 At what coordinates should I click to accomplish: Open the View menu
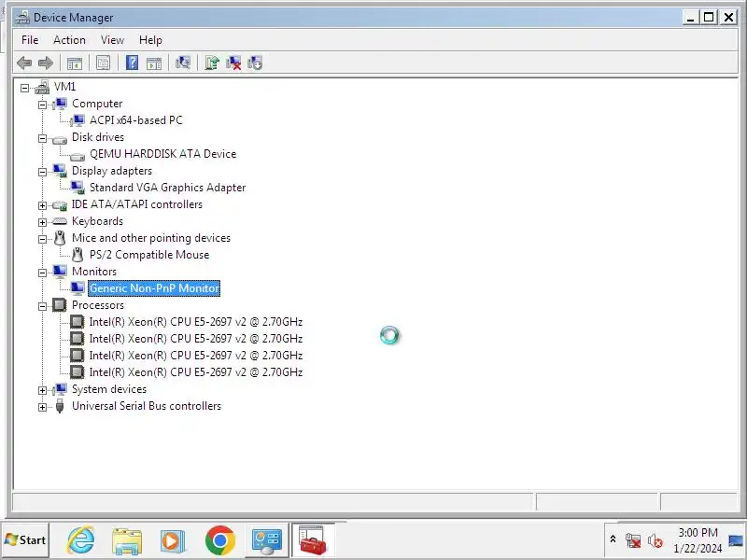(112, 40)
